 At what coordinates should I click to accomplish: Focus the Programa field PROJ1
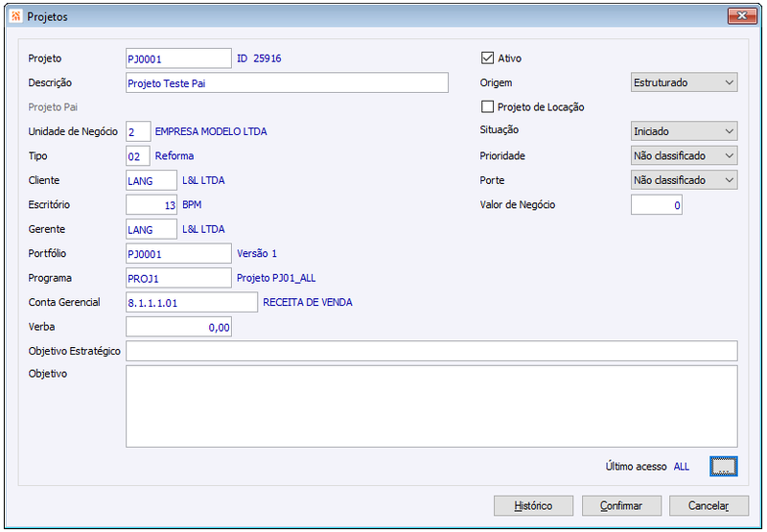(x=178, y=278)
